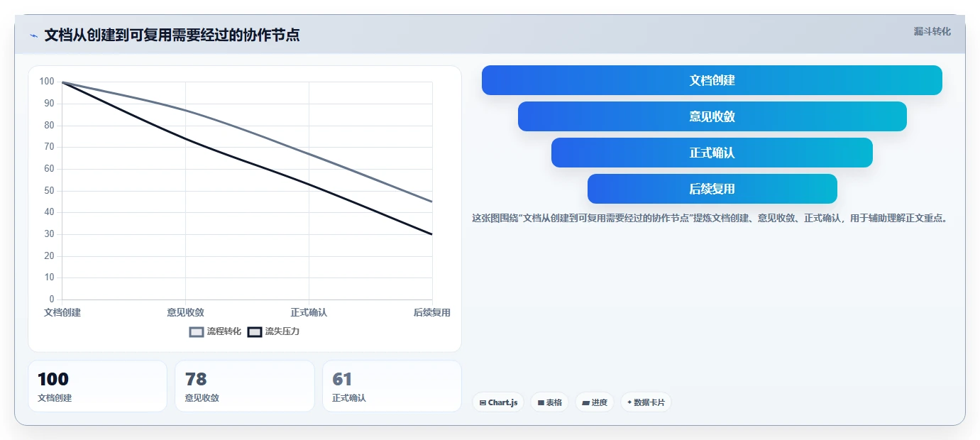Click the 意见收敛 funnel stage bar

point(712,116)
